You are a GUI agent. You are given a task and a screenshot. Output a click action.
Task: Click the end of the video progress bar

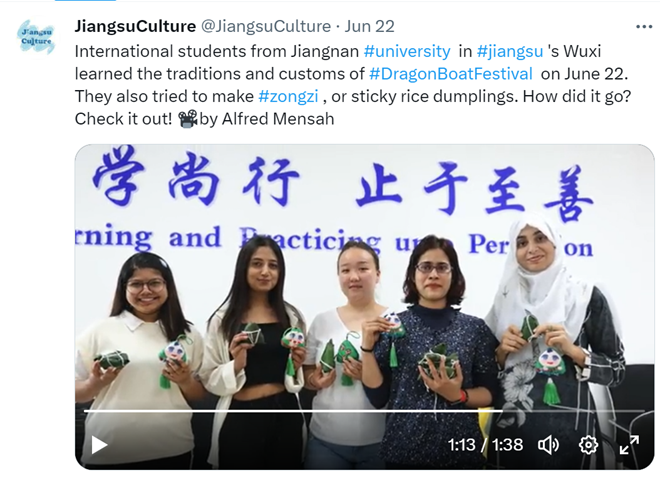click(642, 410)
